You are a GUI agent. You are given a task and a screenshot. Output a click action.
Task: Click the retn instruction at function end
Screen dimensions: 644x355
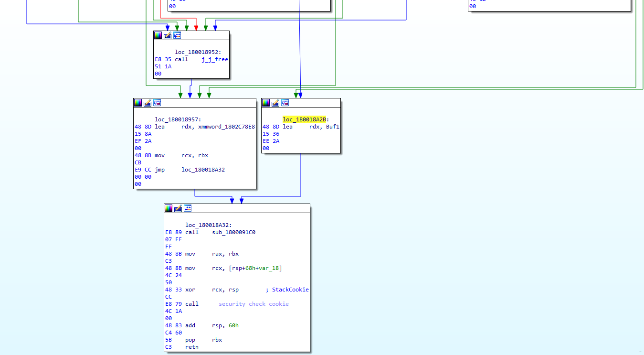point(192,347)
